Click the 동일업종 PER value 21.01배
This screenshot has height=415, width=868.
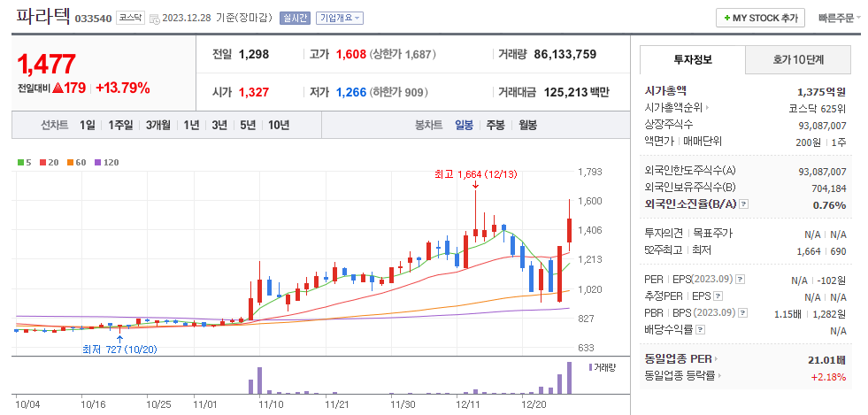pyautogui.click(x=827, y=361)
